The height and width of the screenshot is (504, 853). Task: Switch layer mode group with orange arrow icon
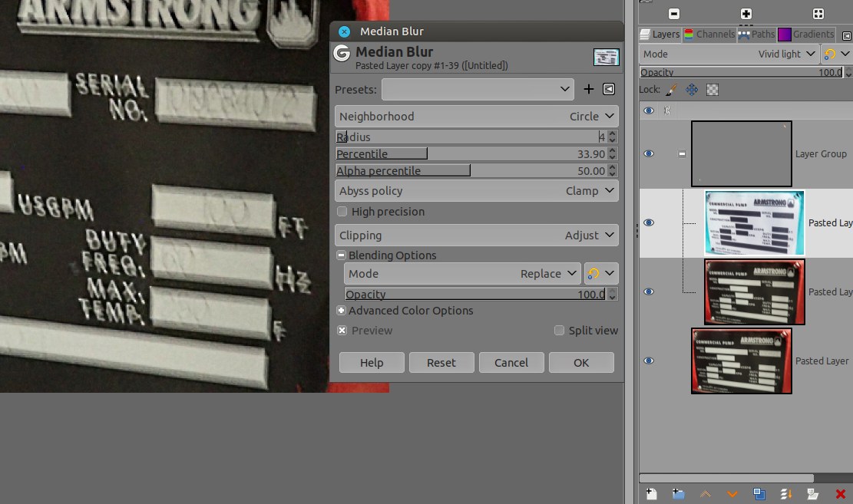tap(830, 54)
